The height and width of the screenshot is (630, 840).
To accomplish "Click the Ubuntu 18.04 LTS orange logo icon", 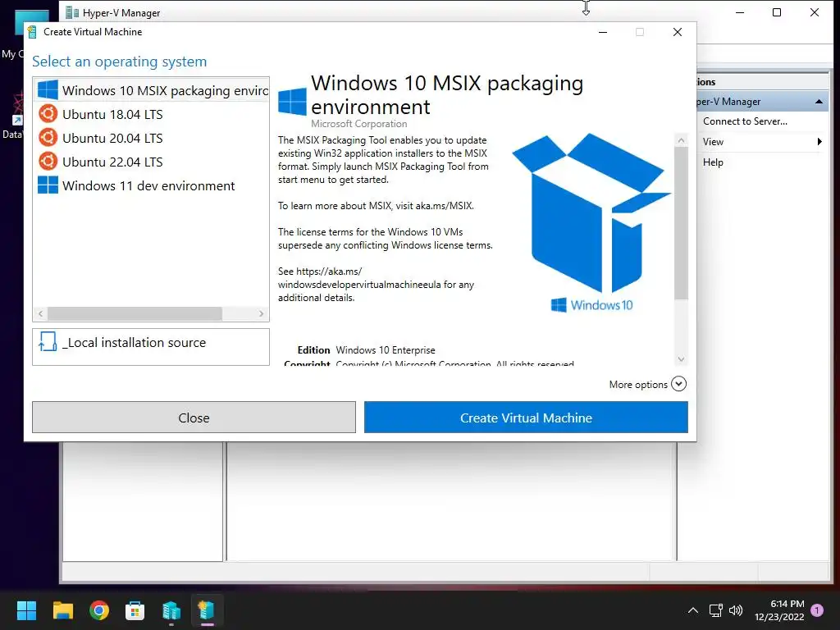I will (x=48, y=113).
